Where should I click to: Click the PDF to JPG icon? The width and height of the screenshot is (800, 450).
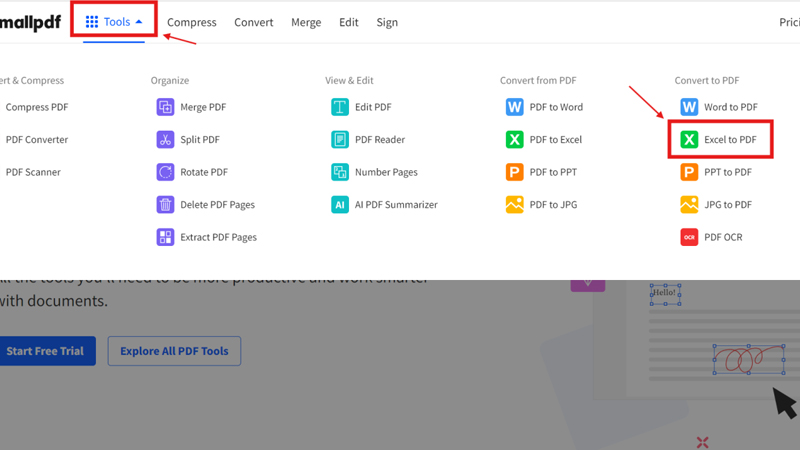tap(514, 205)
